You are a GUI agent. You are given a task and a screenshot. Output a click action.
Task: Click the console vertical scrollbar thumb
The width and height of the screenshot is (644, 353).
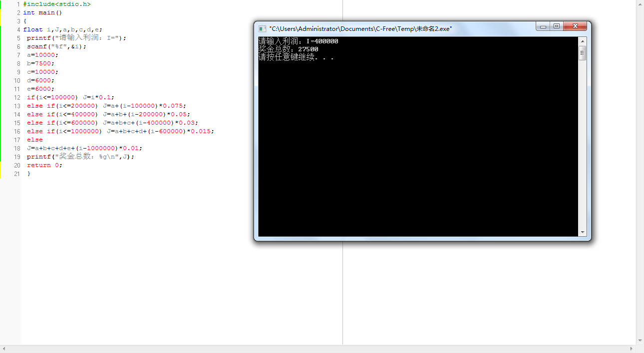point(583,53)
